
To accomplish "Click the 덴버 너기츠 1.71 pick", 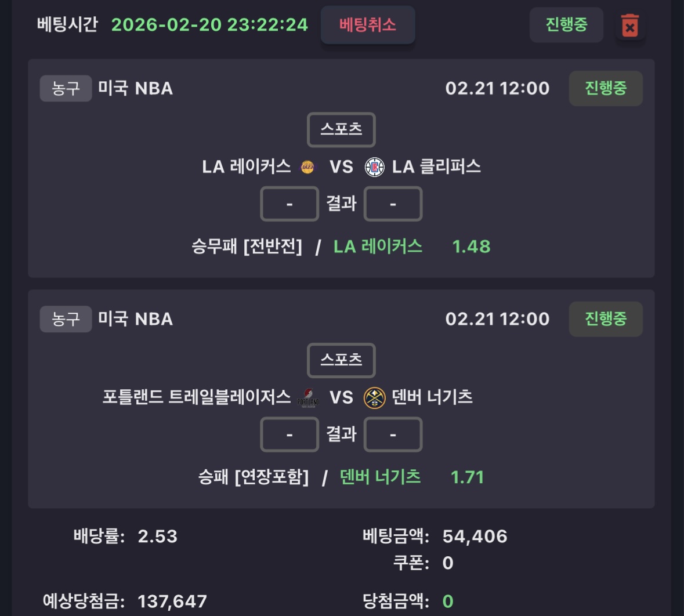I will click(411, 477).
